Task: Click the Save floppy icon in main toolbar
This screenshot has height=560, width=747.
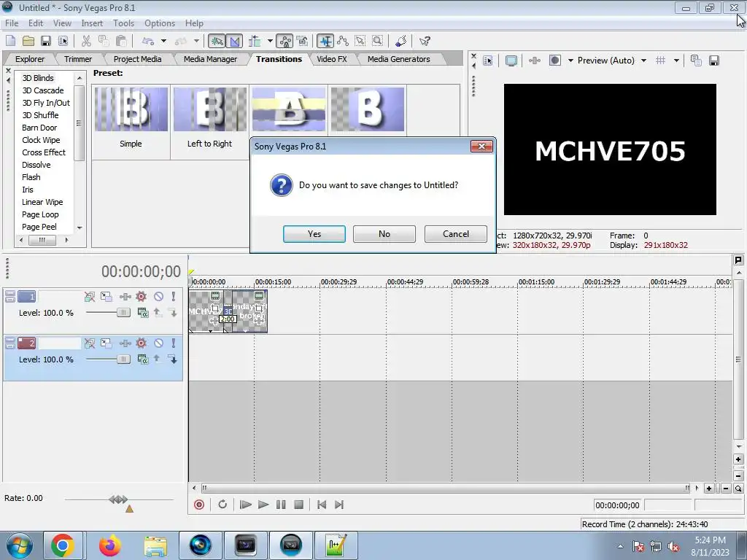Action: point(45,42)
